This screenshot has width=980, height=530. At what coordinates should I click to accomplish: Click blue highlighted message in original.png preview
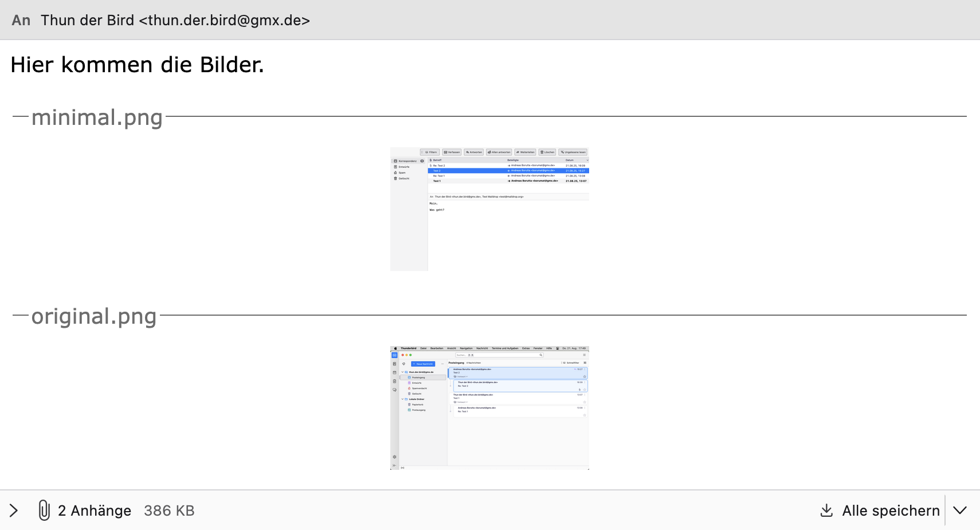click(518, 372)
